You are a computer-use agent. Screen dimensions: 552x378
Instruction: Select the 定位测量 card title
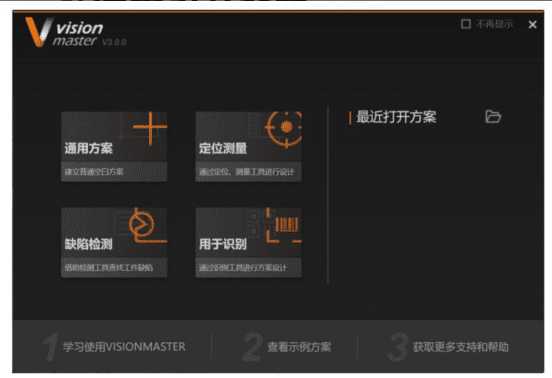click(223, 148)
